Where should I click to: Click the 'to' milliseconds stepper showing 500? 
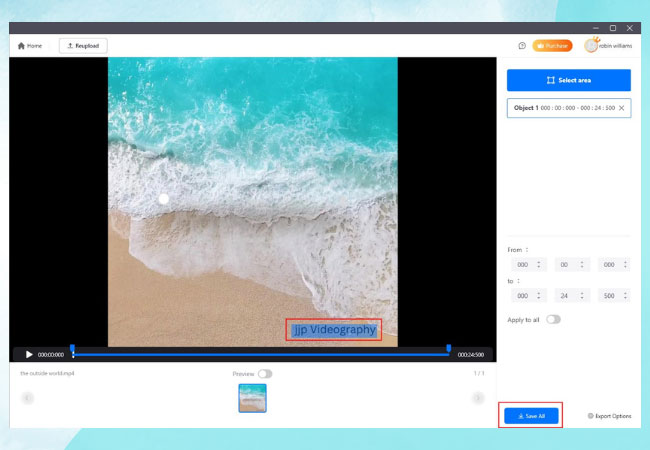pyautogui.click(x=614, y=296)
